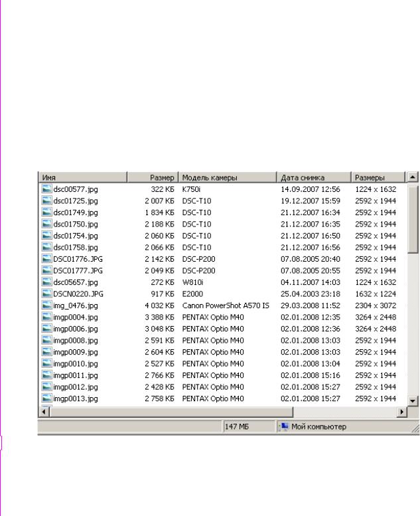The width and height of the screenshot is (420, 516).
Task: Sort by the Имя column header
Action: [82, 177]
